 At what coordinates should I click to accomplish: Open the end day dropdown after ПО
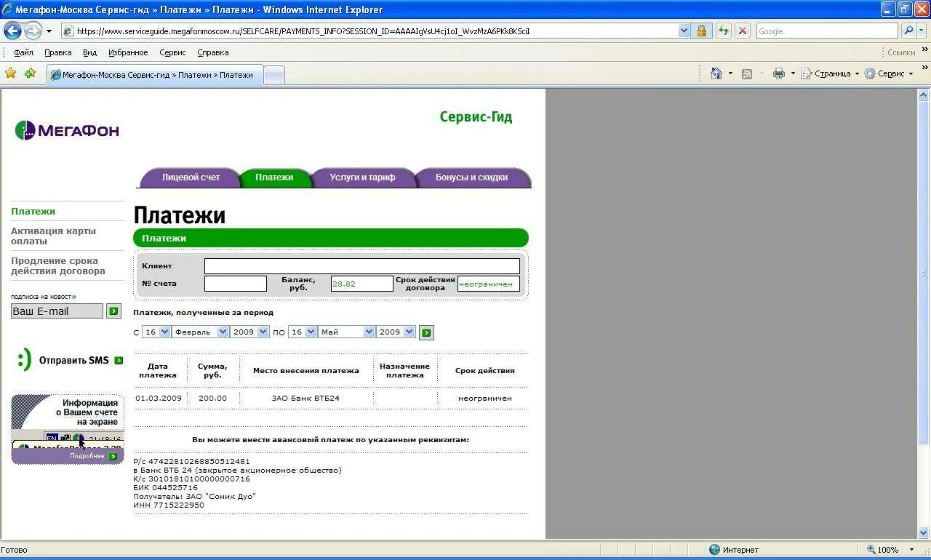point(303,332)
